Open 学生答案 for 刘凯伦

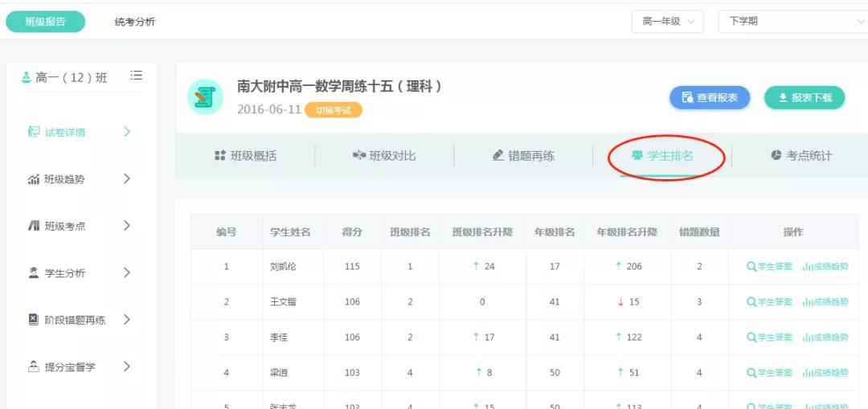[x=770, y=267]
